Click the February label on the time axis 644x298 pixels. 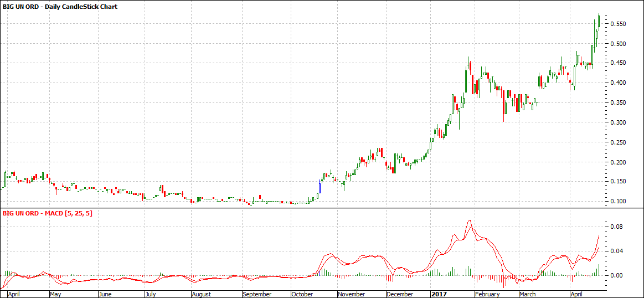click(487, 294)
